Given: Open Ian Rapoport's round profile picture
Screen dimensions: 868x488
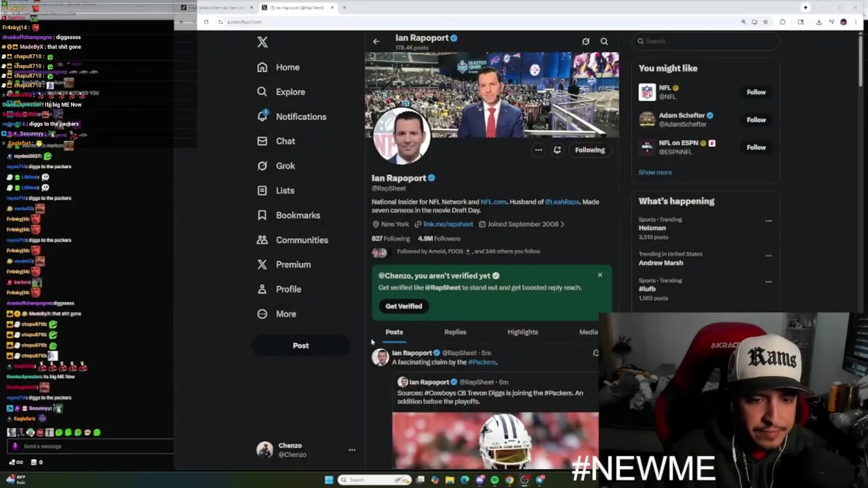Looking at the screenshot, I should coord(401,136).
